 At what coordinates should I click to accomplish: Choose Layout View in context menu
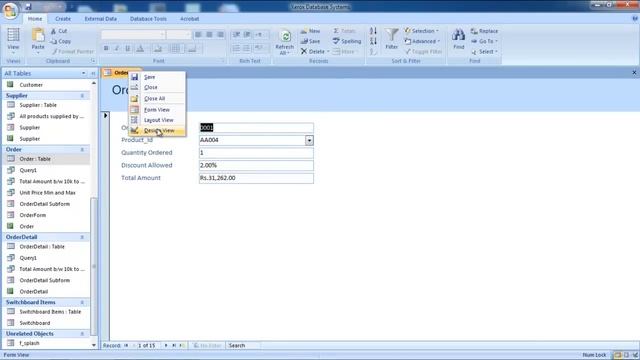point(157,120)
